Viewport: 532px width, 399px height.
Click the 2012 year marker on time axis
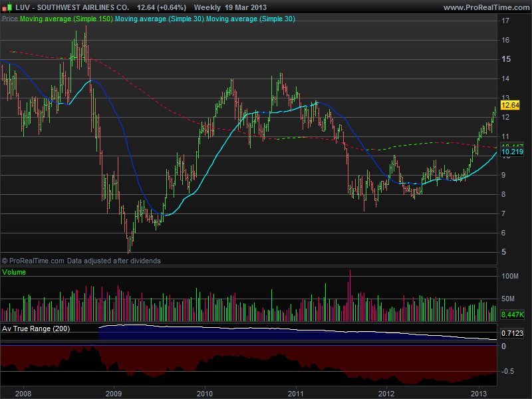(x=388, y=394)
